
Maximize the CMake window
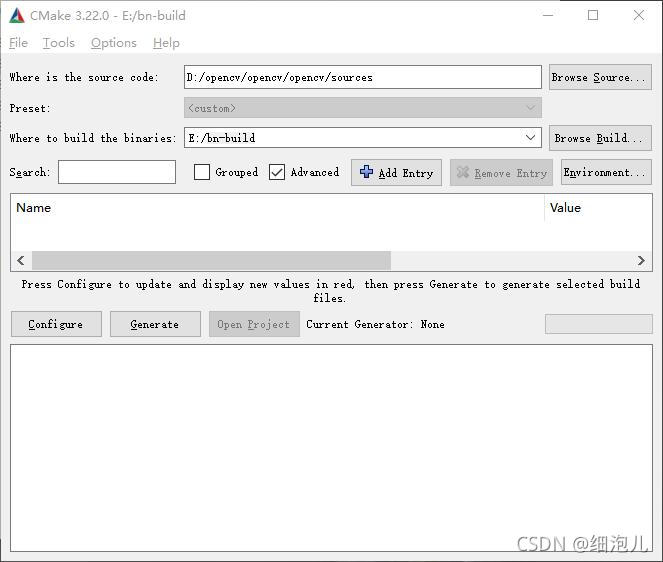pyautogui.click(x=593, y=16)
